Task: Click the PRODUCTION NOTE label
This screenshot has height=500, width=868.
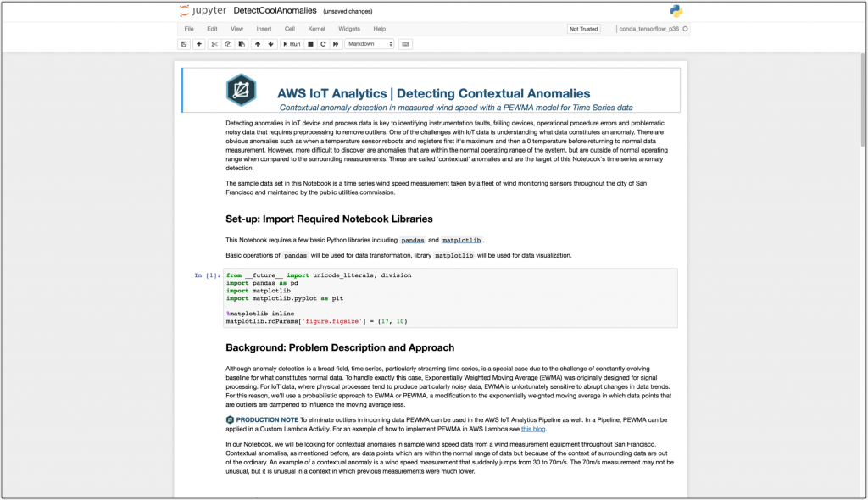Action: [x=267, y=420]
